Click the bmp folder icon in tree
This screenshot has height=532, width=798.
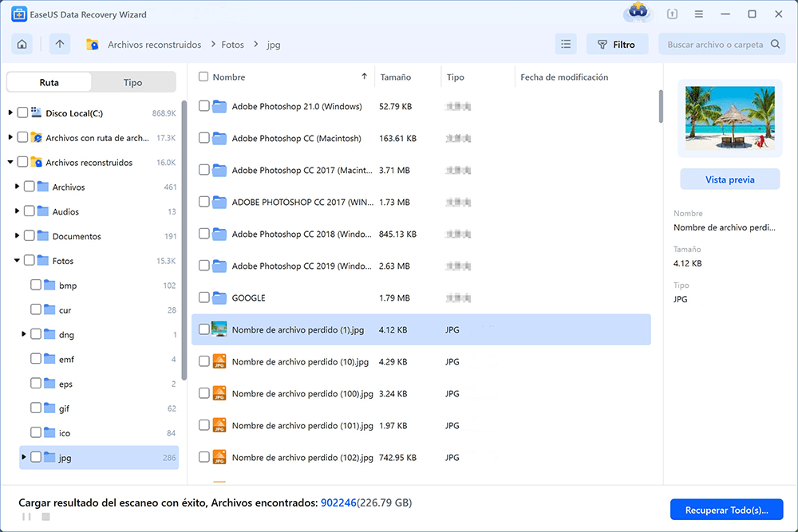[x=49, y=285]
